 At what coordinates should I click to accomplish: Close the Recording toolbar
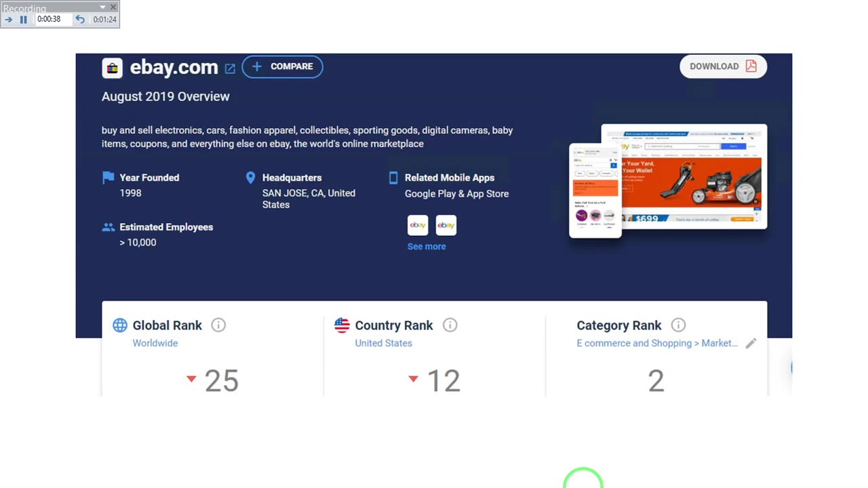113,7
